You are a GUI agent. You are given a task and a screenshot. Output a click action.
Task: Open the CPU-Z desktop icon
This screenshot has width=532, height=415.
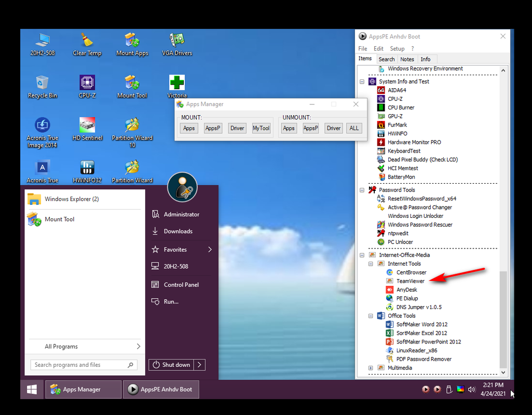pyautogui.click(x=87, y=87)
